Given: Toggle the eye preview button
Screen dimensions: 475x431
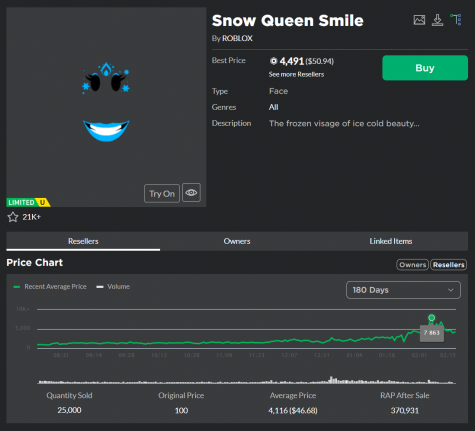Looking at the screenshot, I should point(191,193).
